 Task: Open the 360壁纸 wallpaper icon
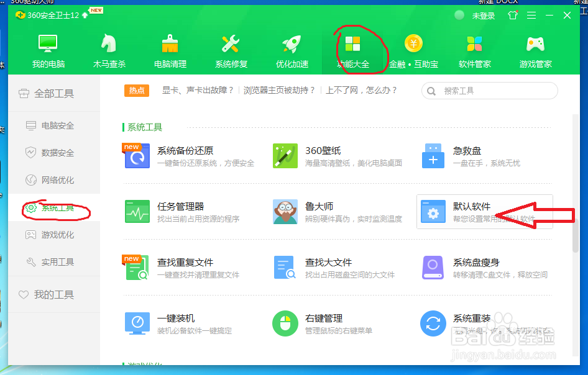point(285,156)
